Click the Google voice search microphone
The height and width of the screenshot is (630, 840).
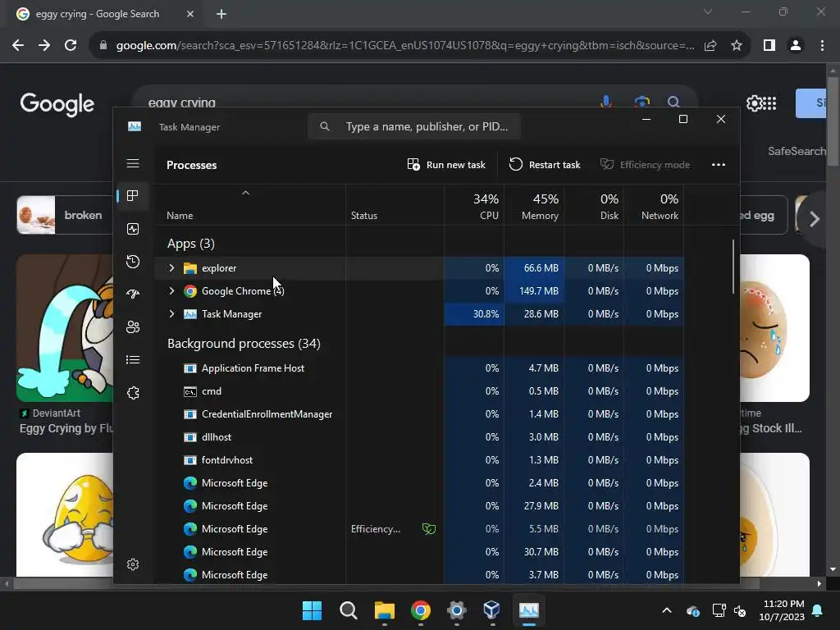(606, 101)
